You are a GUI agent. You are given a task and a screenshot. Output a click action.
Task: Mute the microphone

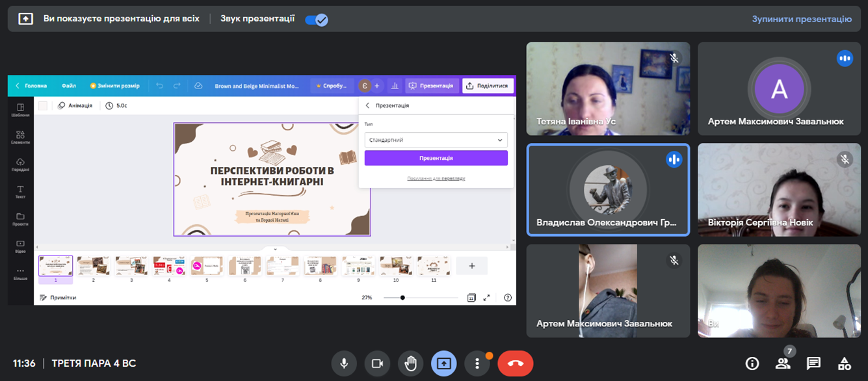tap(344, 363)
